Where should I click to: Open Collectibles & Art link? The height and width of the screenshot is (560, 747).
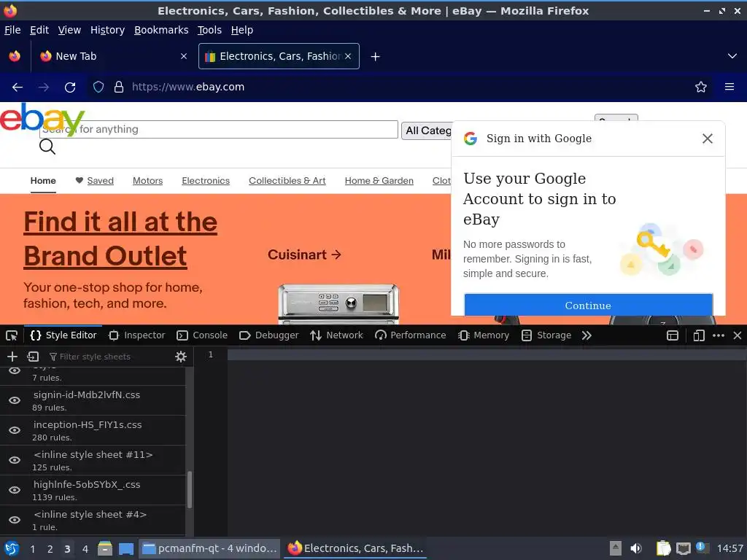tap(287, 181)
